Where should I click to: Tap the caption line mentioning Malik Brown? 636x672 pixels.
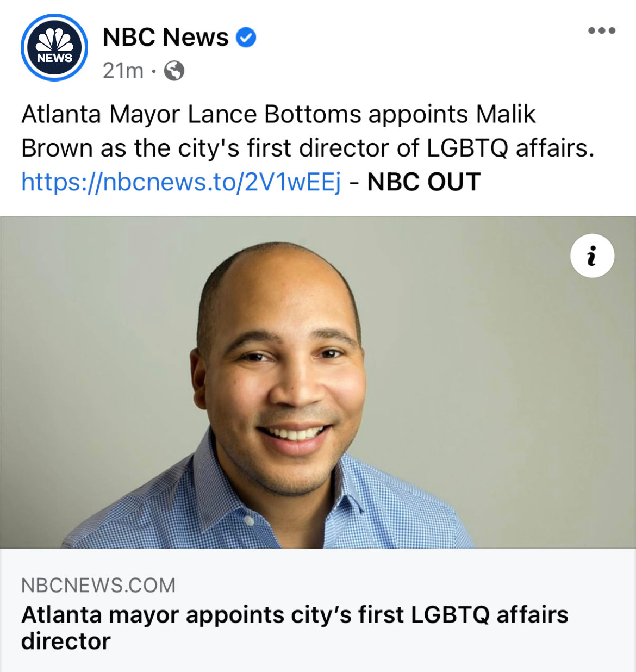pyautogui.click(x=278, y=115)
